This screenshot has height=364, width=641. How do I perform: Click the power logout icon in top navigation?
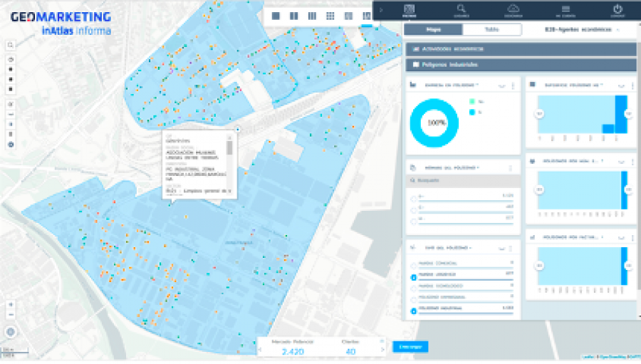[x=617, y=10]
